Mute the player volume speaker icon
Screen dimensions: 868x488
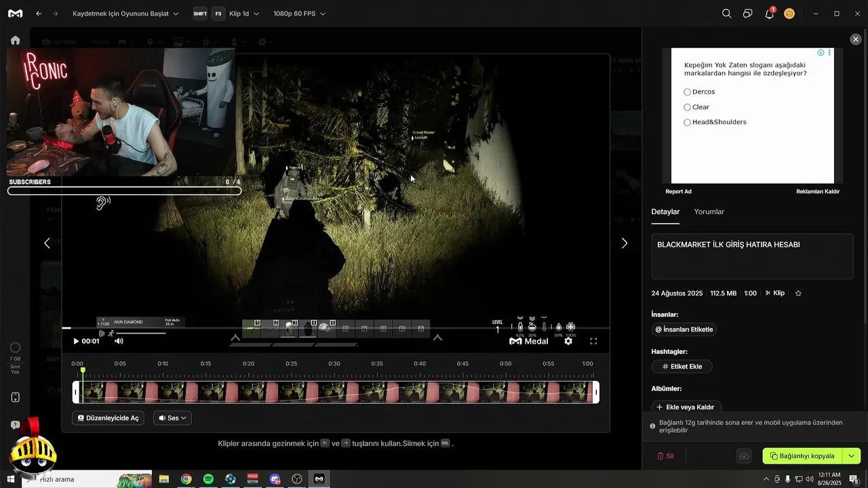[x=119, y=341]
